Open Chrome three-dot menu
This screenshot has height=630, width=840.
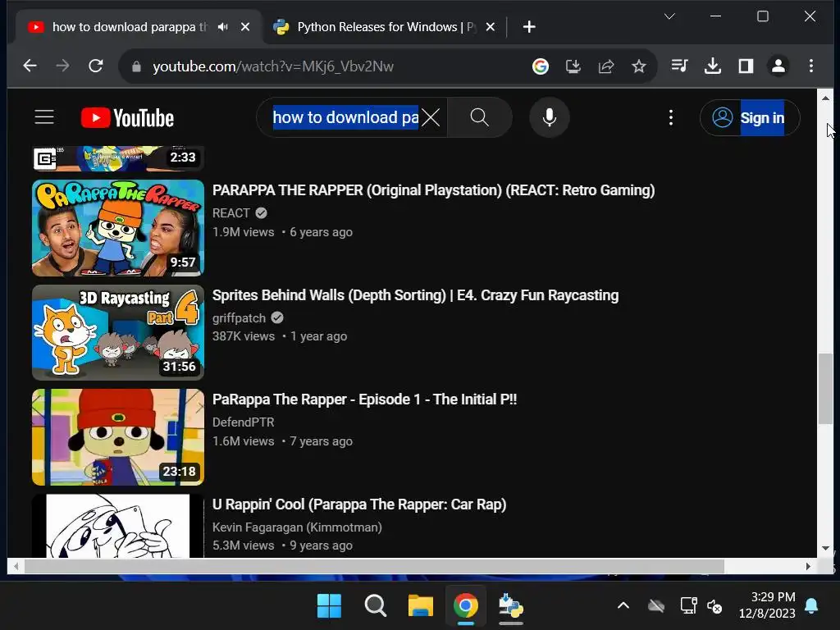811,66
